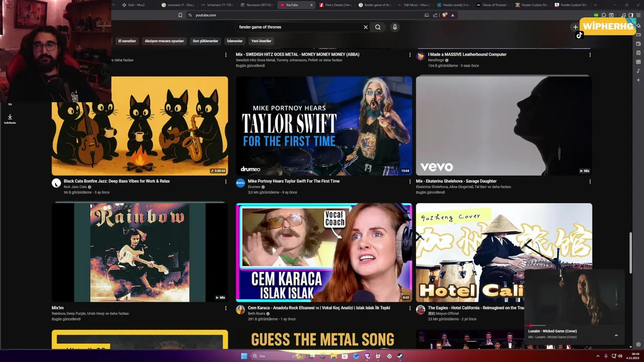Switch to İndir - Mus2 browser tab
Image resolution: width=644 pixels, height=362 pixels.
[x=137, y=5]
